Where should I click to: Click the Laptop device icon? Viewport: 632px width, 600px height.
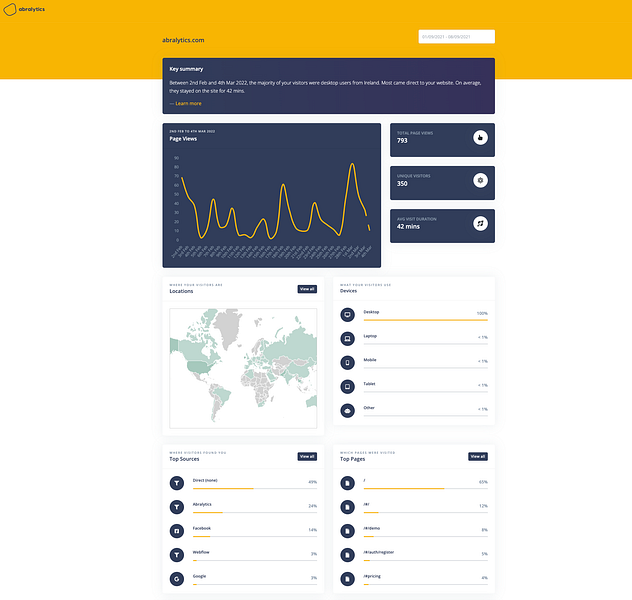347,339
